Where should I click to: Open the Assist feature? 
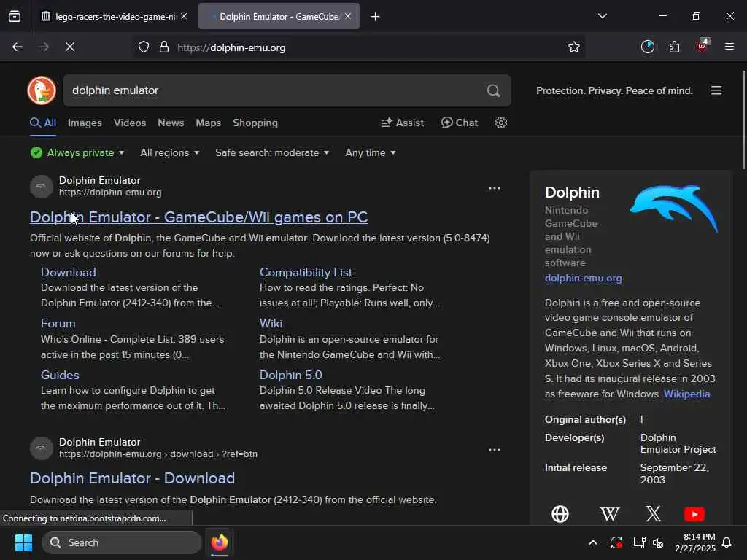pyautogui.click(x=403, y=122)
